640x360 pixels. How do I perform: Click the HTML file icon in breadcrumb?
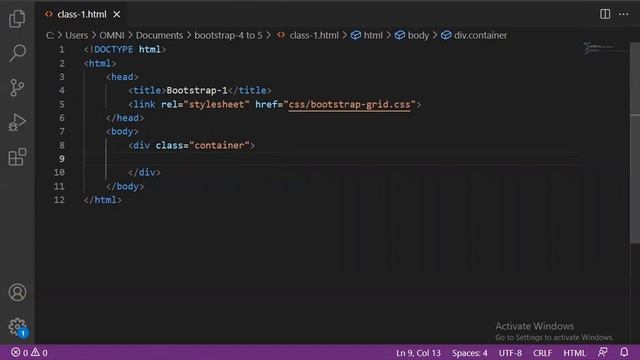[x=281, y=36]
